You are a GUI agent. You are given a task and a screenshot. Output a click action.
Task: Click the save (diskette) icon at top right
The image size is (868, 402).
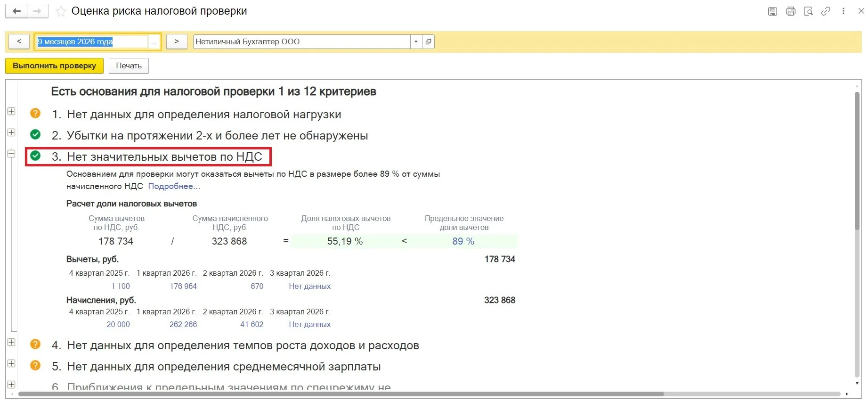tap(772, 11)
